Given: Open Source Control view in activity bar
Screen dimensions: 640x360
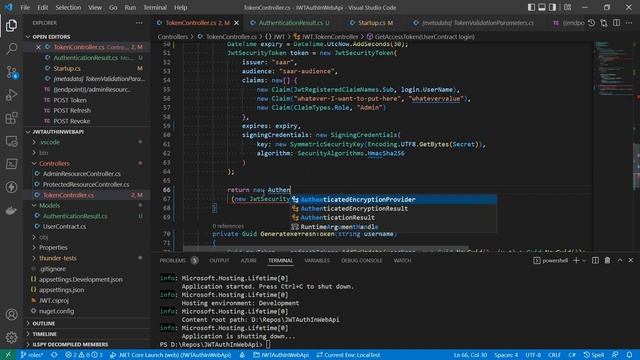Looking at the screenshot, I should (11, 72).
